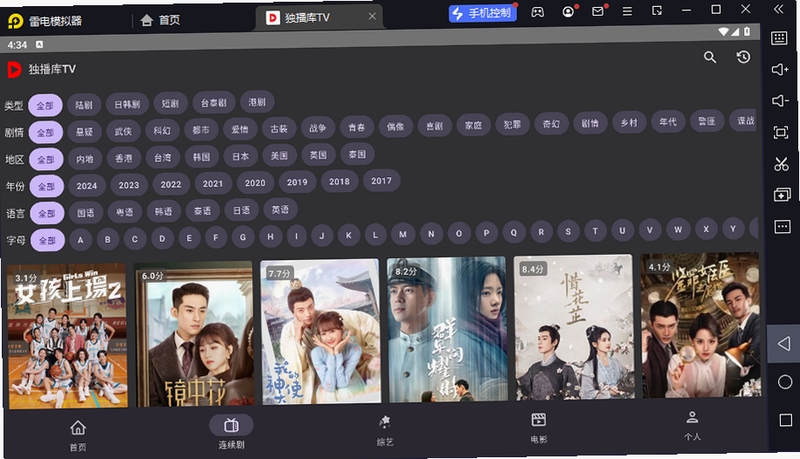The height and width of the screenshot is (459, 800).
Task: Filter plot by 犯罪
Action: click(512, 124)
